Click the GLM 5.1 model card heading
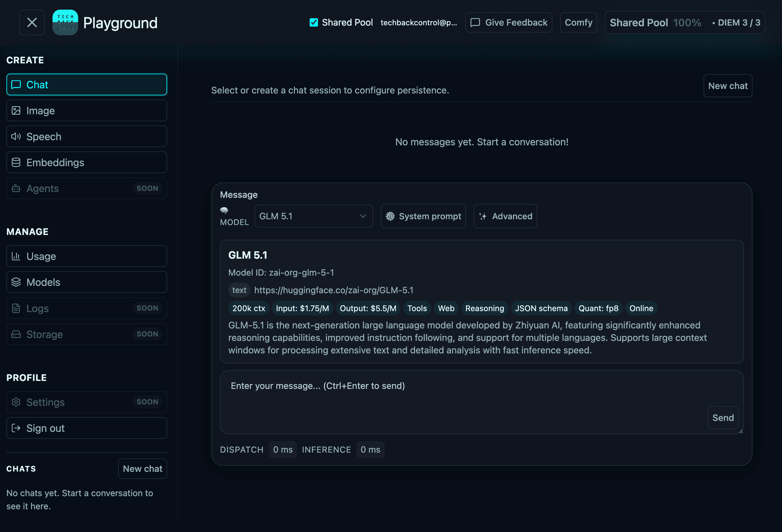782x532 pixels. [x=248, y=255]
